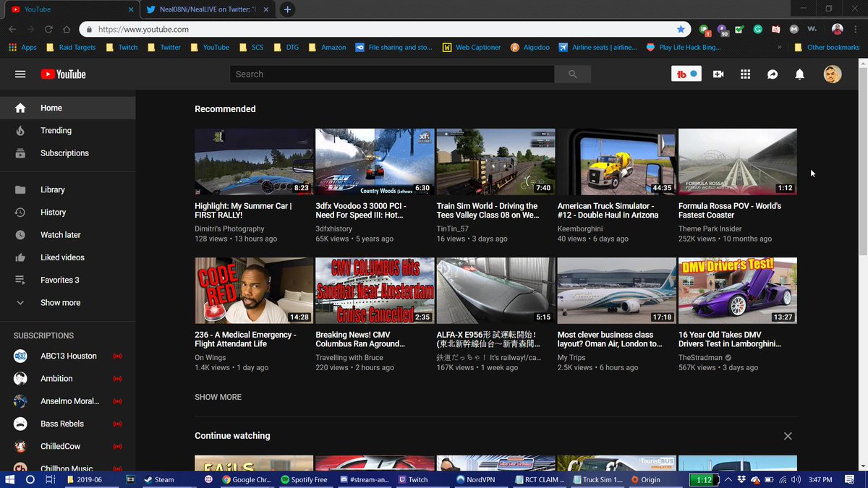Open Library in the sidebar
The image size is (868, 488).
point(67,189)
